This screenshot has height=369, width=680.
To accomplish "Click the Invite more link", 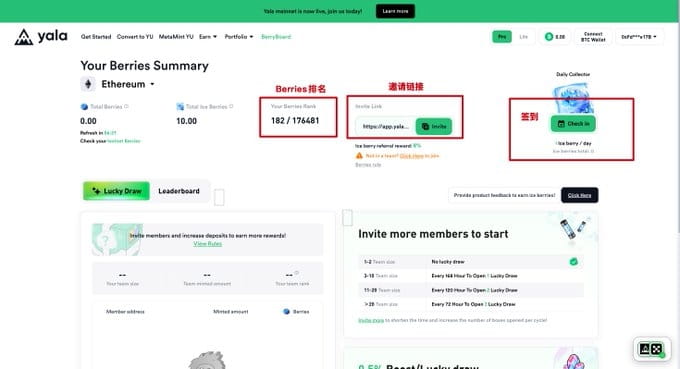I will point(371,320).
